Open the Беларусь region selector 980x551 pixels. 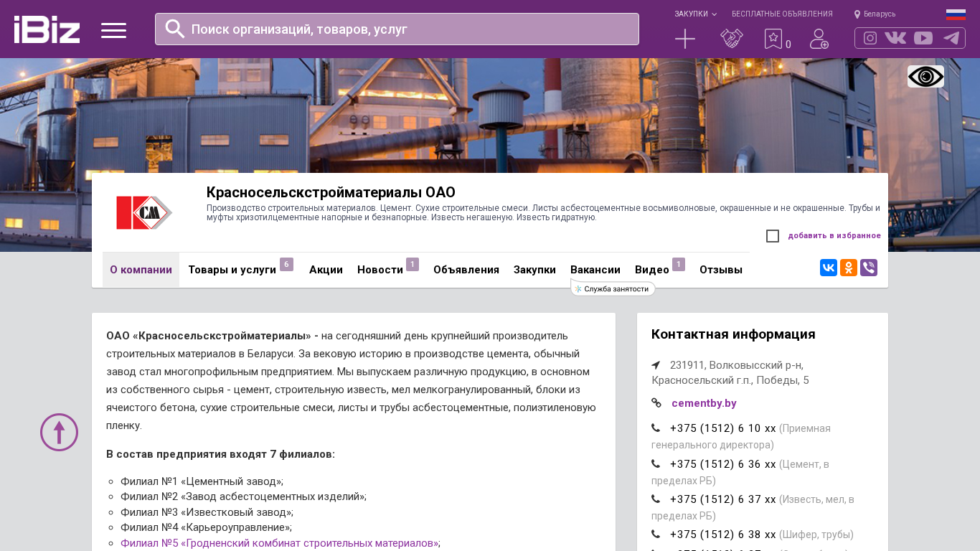(880, 14)
